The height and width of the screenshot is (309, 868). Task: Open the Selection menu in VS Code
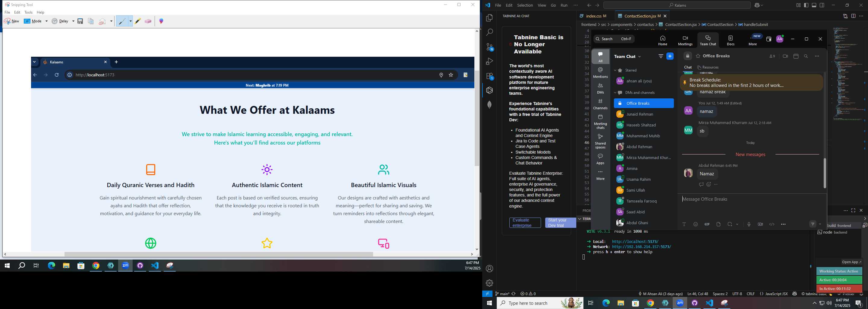click(x=525, y=5)
